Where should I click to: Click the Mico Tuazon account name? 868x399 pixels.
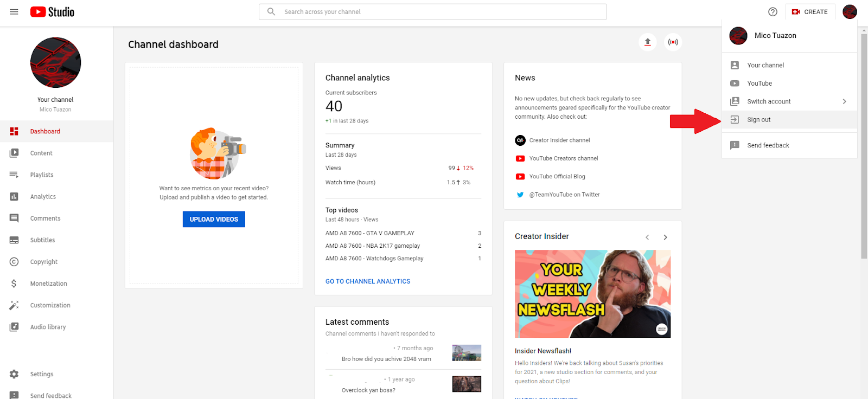(x=775, y=36)
